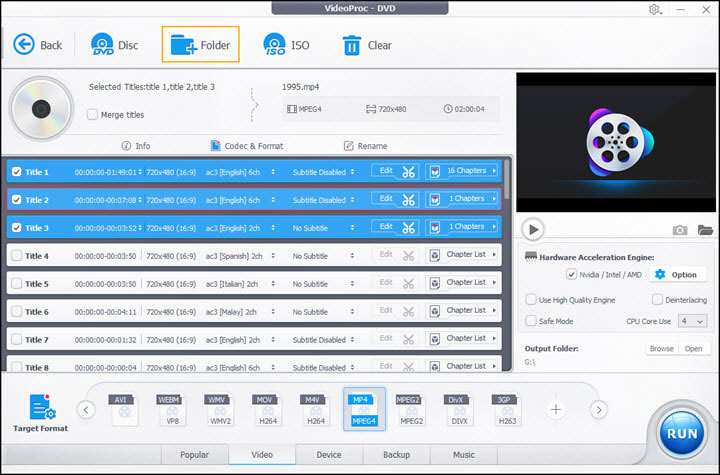Viewport: 720px width, 475px height.
Task: Expand the 16 Chapters list for Title 1
Action: click(463, 171)
